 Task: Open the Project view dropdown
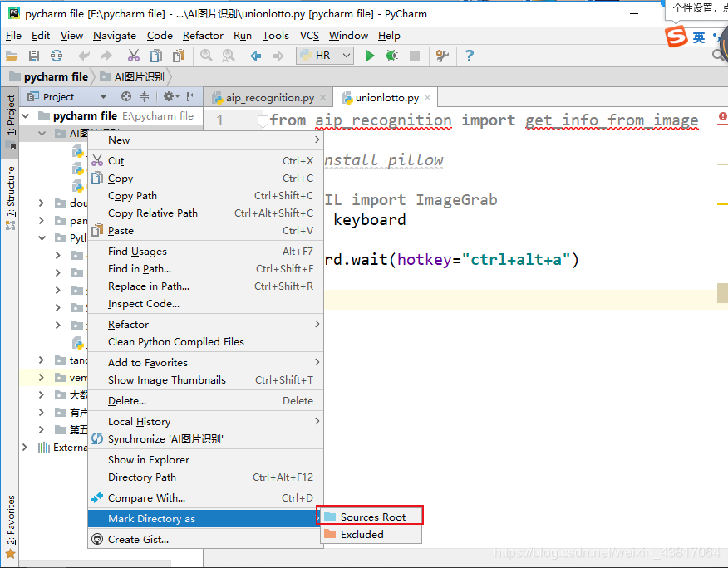[x=103, y=97]
